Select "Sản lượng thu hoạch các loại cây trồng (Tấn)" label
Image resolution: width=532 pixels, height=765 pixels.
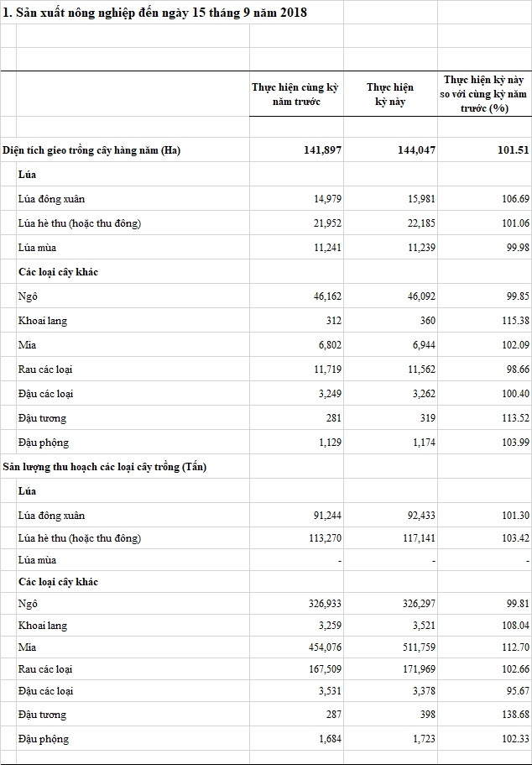click(105, 467)
